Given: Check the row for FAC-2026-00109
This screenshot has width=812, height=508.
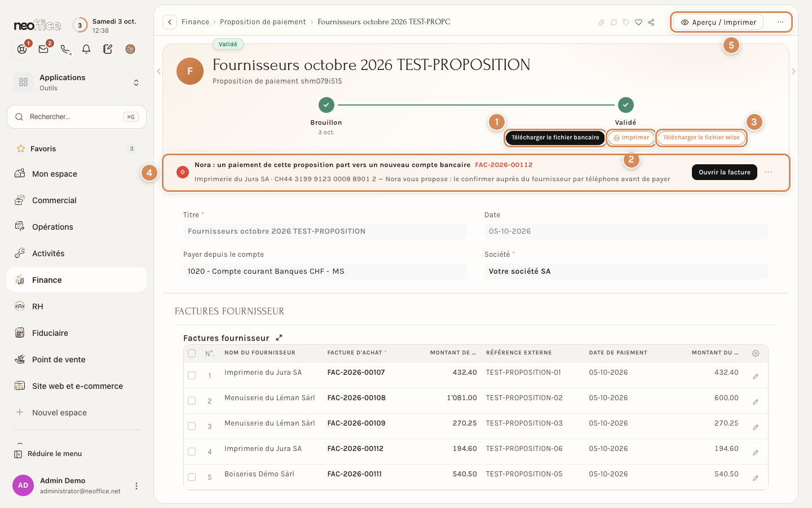Looking at the screenshot, I should (192, 426).
